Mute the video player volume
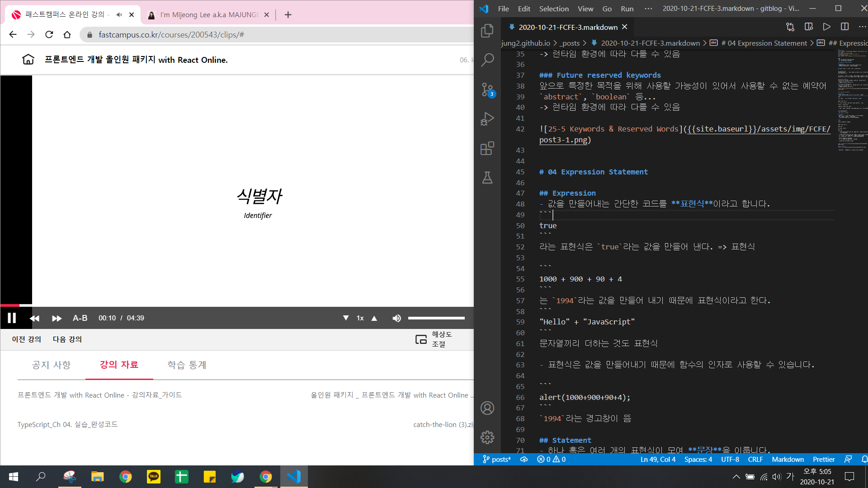Screen dimensions: 868x488 (x=396, y=318)
